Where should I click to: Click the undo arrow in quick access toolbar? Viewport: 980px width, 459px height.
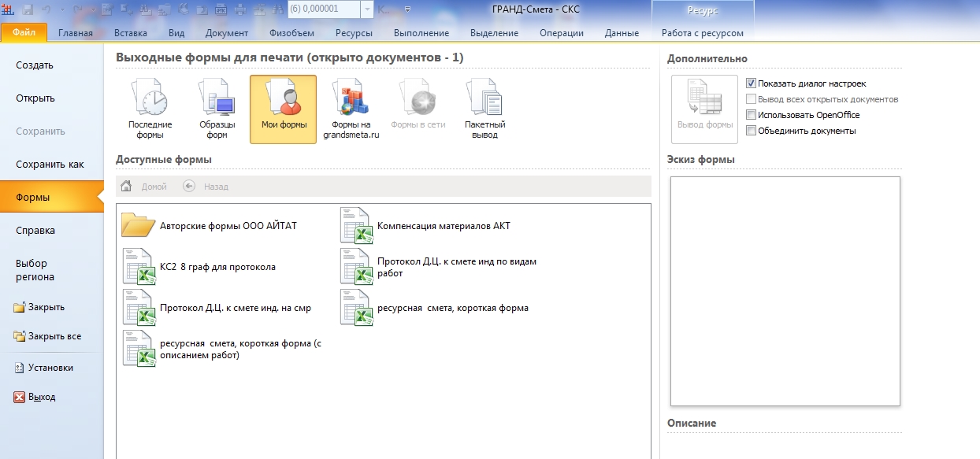pyautogui.click(x=46, y=9)
